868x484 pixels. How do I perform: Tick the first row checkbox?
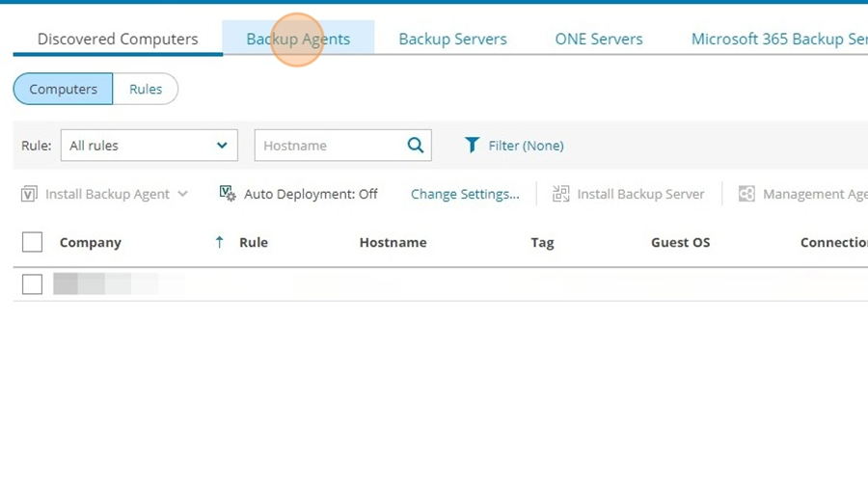[32, 284]
